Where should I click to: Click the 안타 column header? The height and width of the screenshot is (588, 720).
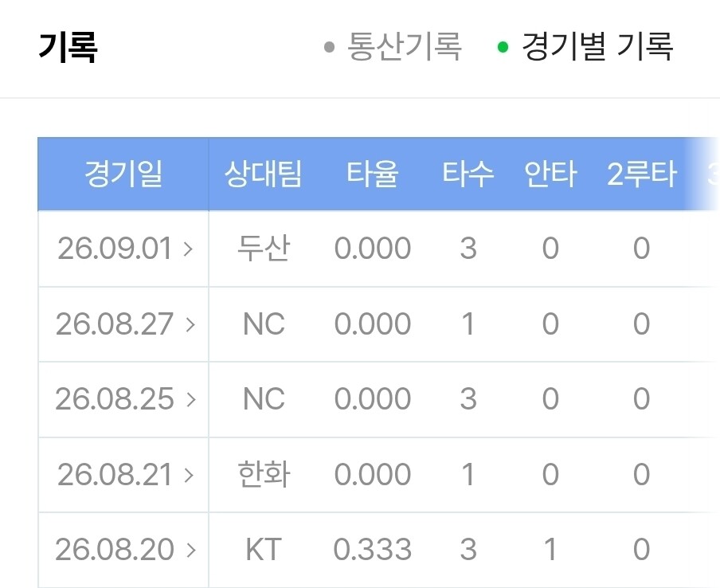(x=550, y=174)
